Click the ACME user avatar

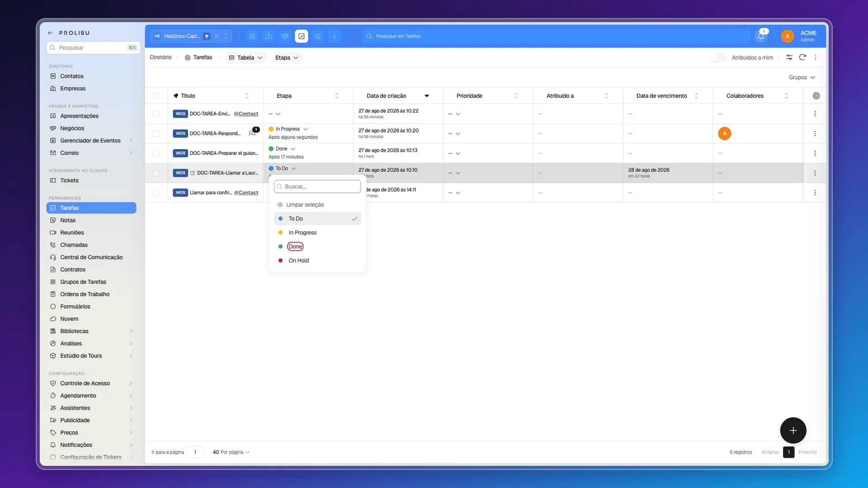click(x=787, y=36)
